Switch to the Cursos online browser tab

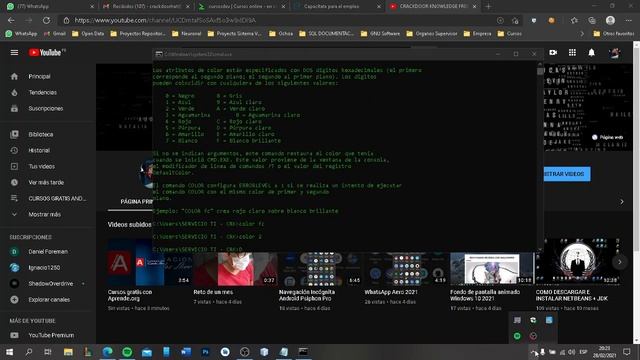[242, 7]
